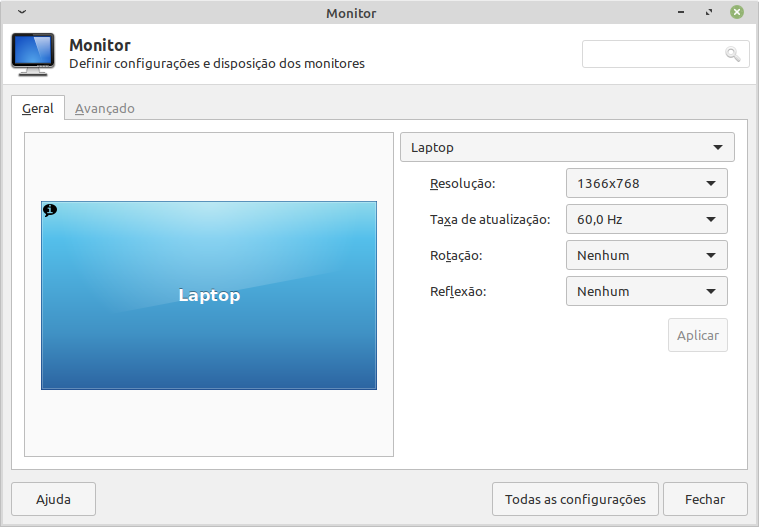The height and width of the screenshot is (527, 759).
Task: Click the Ajuda button
Action: (53, 499)
